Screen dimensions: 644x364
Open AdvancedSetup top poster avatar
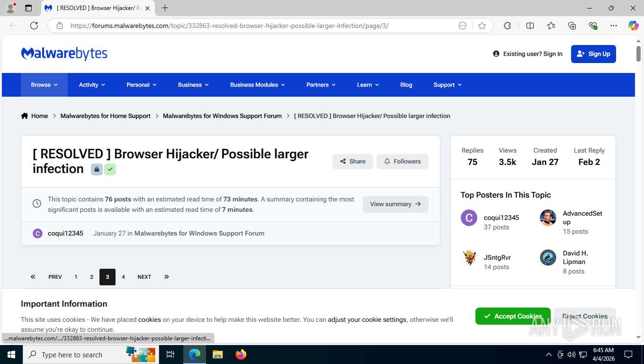pos(548,218)
